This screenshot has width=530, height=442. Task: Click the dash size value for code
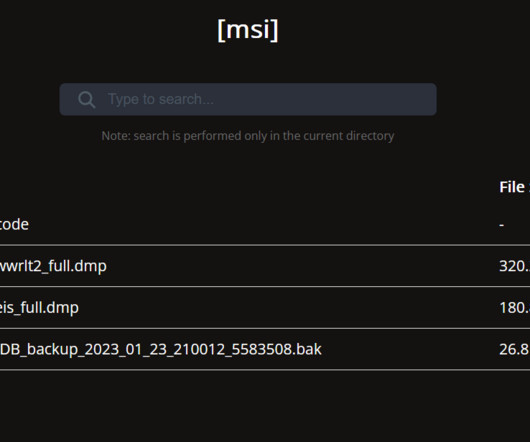[502, 225]
